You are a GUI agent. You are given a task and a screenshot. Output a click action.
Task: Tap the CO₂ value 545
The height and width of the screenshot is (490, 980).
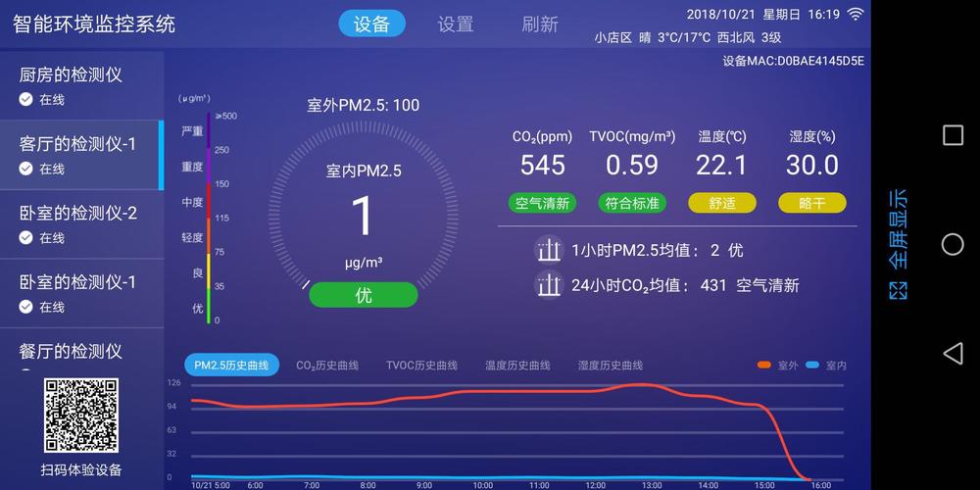543,165
